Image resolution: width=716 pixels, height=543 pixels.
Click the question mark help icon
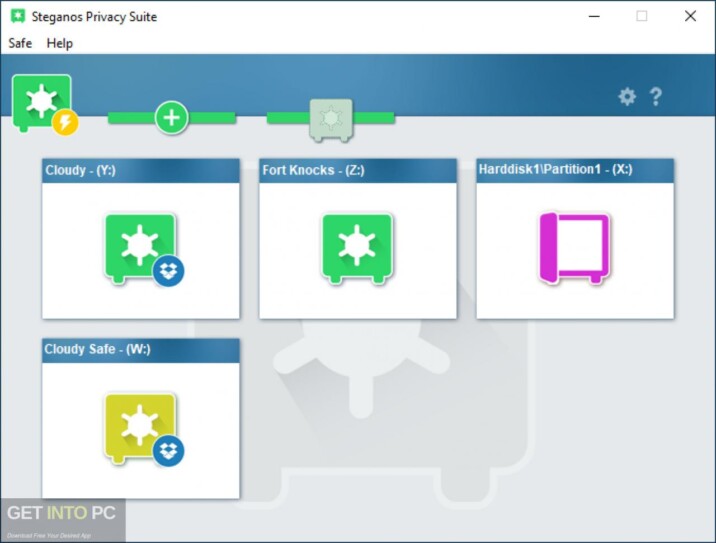(x=656, y=96)
